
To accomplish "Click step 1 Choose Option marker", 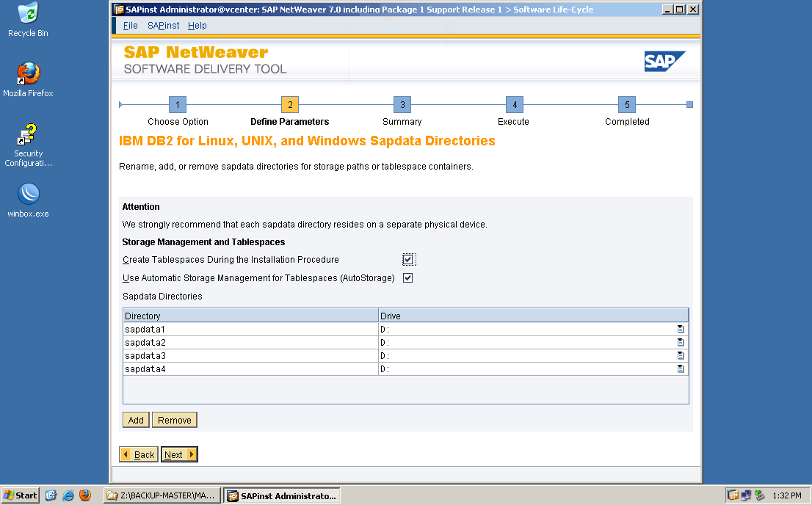I will pos(178,105).
